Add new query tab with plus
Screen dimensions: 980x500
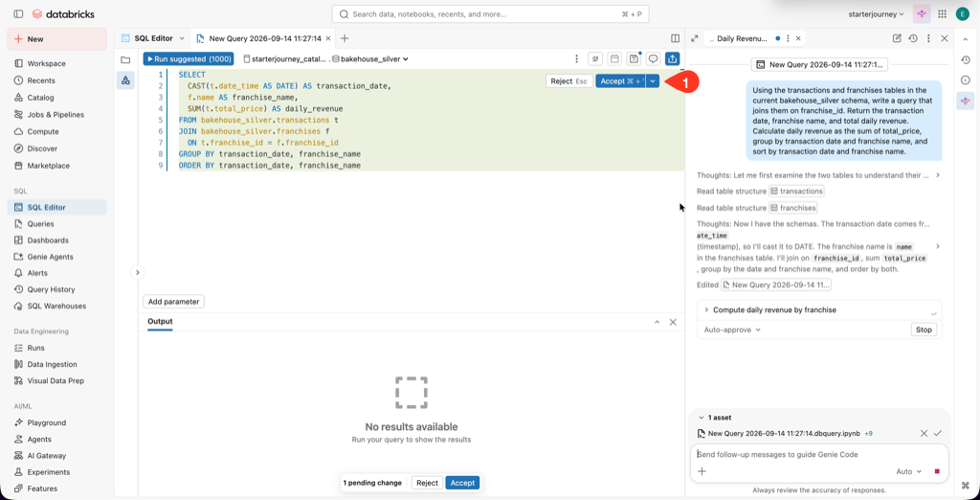[x=345, y=39]
